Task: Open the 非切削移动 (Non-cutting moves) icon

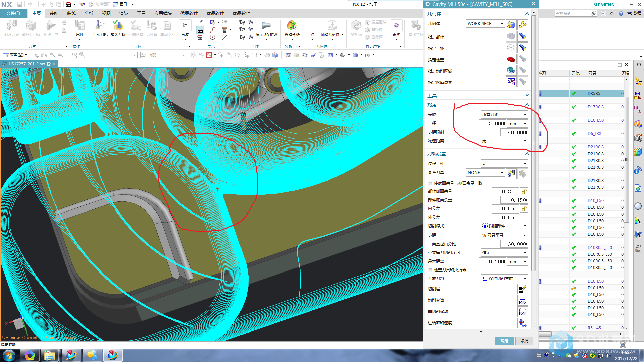Action: pyautogui.click(x=523, y=312)
